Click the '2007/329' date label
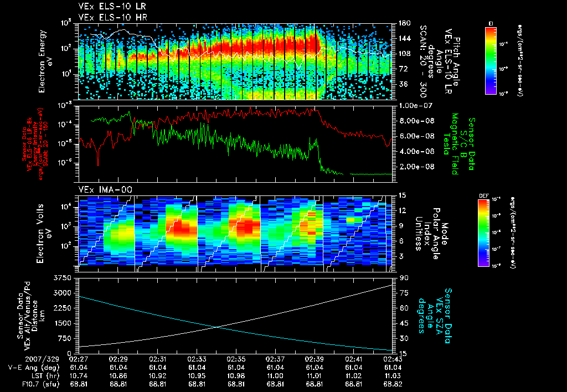Viewport: 567px width, 392px height. tap(42, 359)
